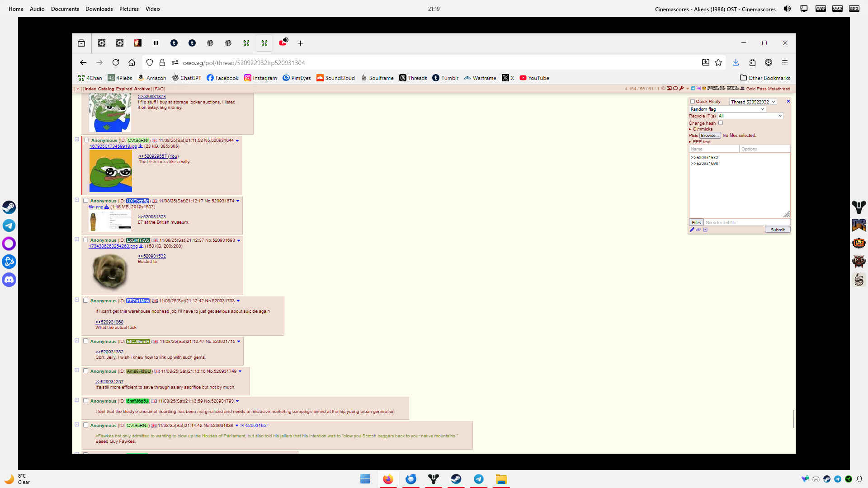Open the YouTube bookmark
Screen dimensions: 868x488
tap(534, 78)
